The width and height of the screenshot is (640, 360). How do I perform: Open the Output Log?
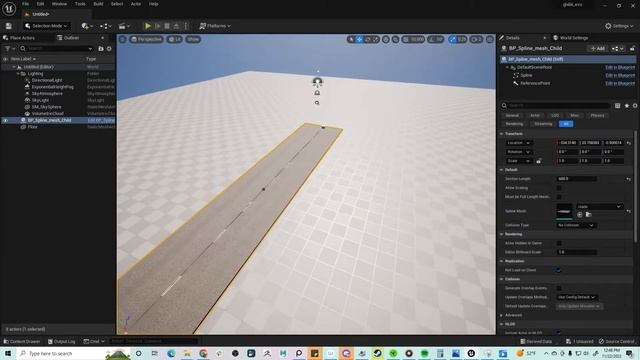(x=61, y=341)
